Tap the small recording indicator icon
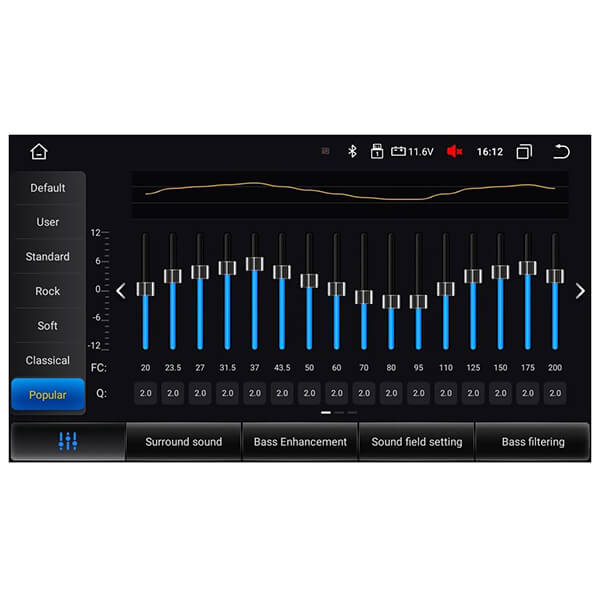Screen dimensions: 600x600 (325, 151)
